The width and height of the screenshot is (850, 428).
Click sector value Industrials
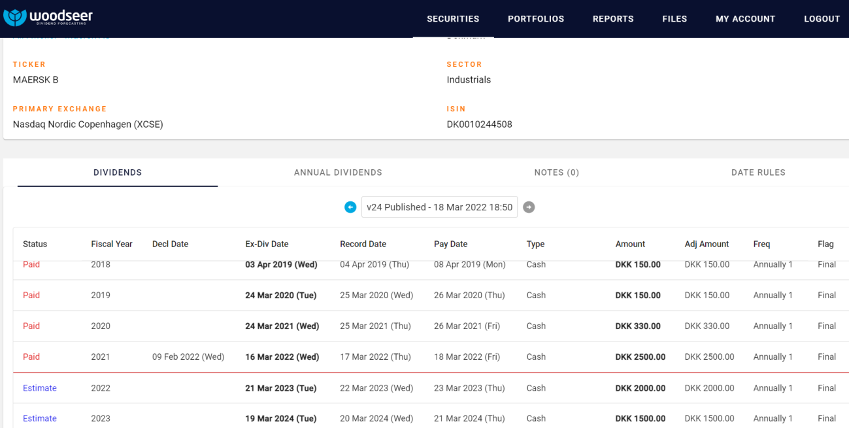click(469, 80)
